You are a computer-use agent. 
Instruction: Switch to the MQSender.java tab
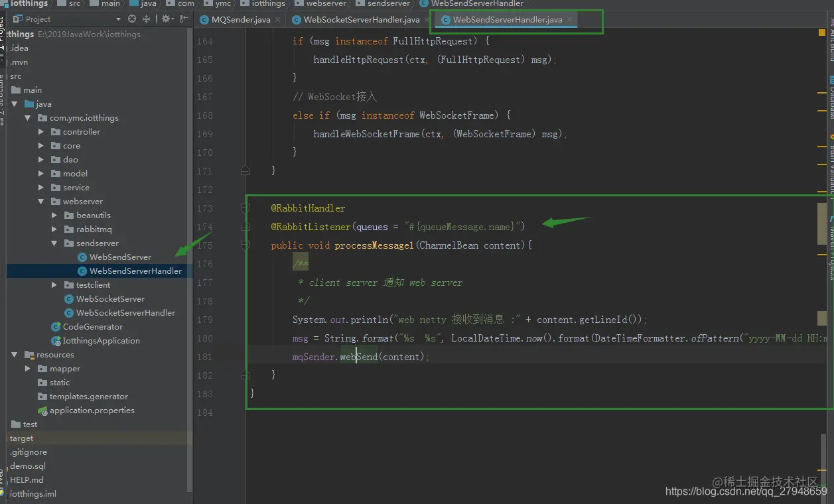241,20
